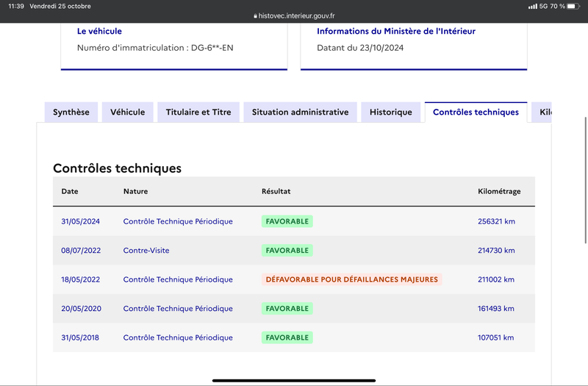This screenshot has width=588, height=386.
Task: Click the DÉFAVORABLE POUR DÉFAILLANCES MAJEURES badge
Action: tap(352, 279)
